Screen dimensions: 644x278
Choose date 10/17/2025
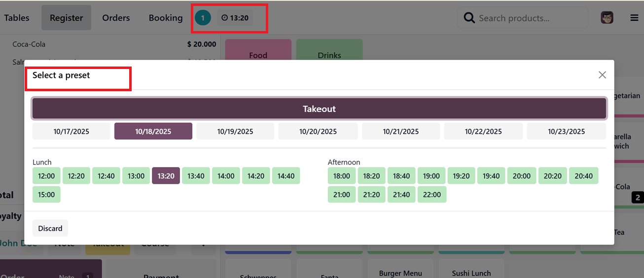click(71, 132)
